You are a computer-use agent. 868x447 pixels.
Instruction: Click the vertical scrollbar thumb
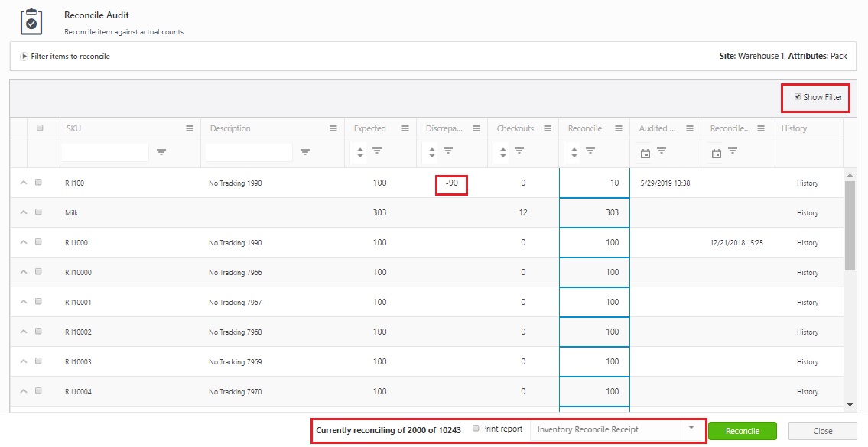850,225
